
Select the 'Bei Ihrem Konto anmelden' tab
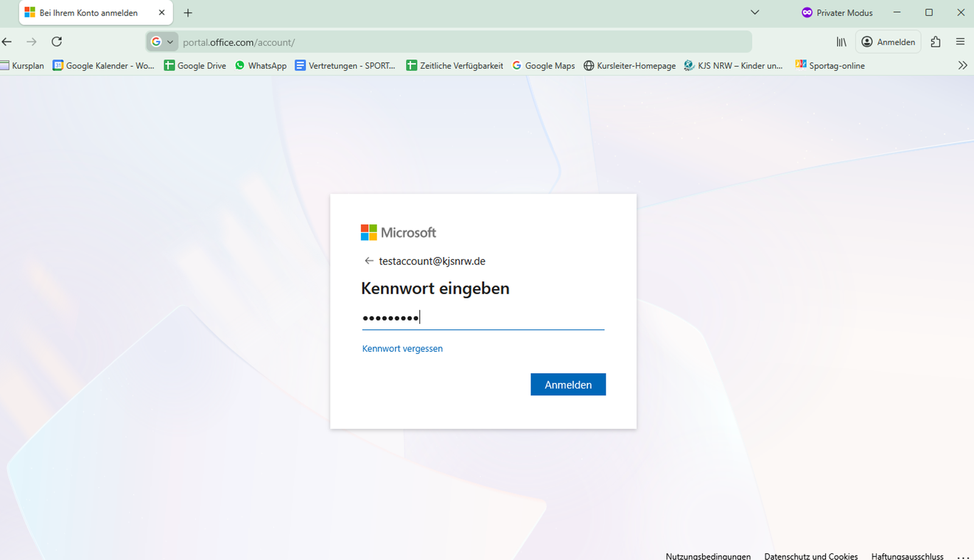click(x=88, y=13)
